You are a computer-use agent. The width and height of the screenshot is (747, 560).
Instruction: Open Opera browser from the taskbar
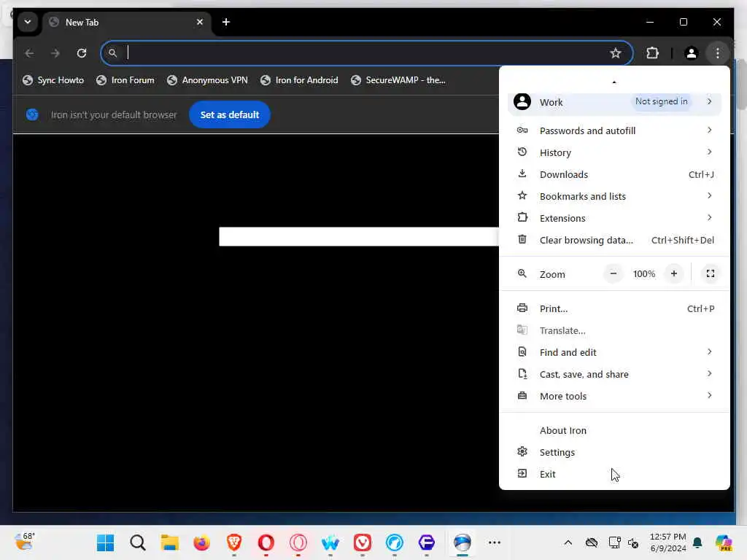(266, 542)
